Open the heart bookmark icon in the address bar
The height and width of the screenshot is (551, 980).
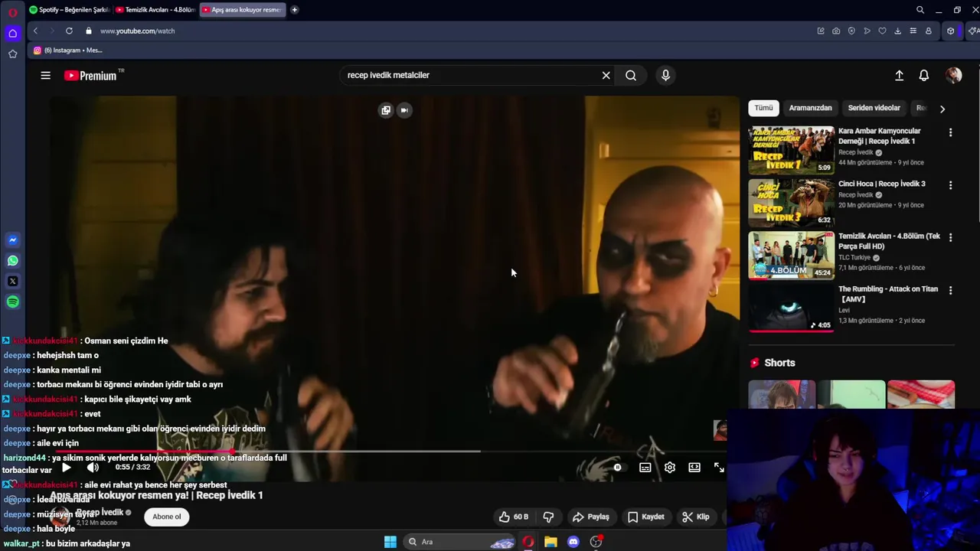coord(882,31)
